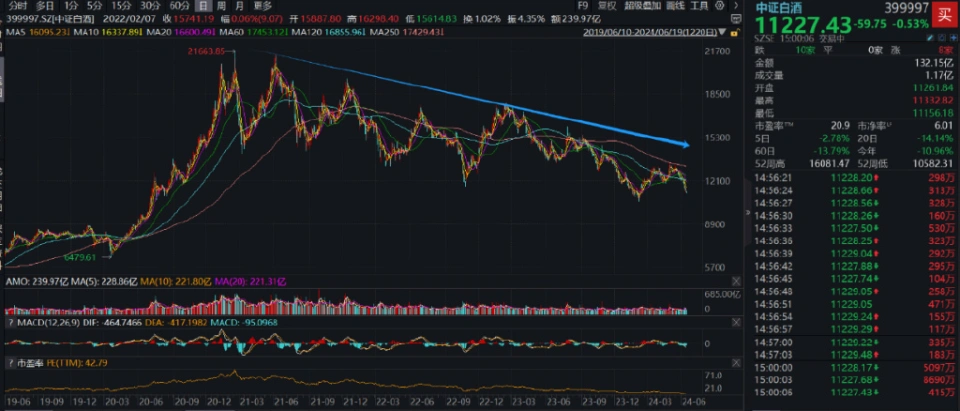This screenshot has width=960, height=411.
Task: Expand the right arrow next to settings
Action: click(x=735, y=5)
